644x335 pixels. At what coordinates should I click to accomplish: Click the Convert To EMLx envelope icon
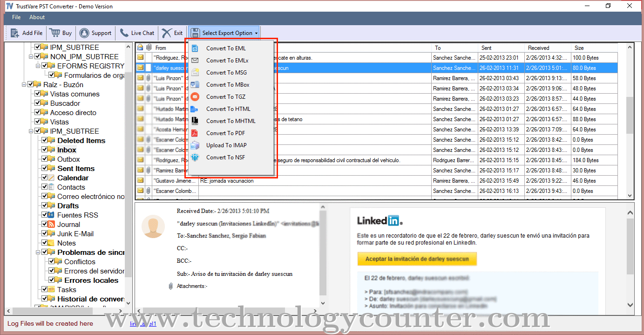pos(196,60)
